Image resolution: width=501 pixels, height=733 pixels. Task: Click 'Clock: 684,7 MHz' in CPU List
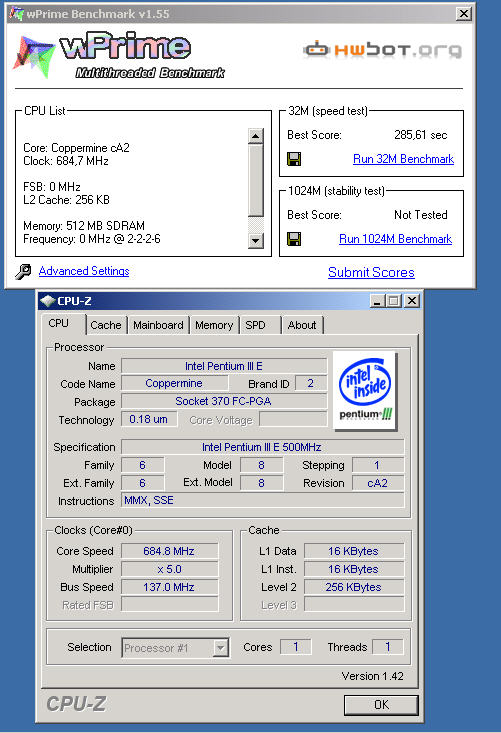(66, 161)
